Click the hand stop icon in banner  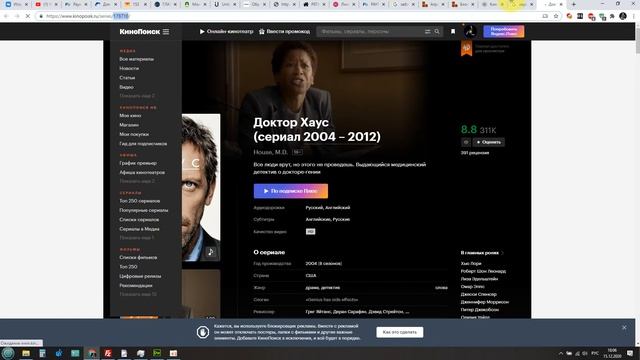pyautogui.click(x=203, y=332)
